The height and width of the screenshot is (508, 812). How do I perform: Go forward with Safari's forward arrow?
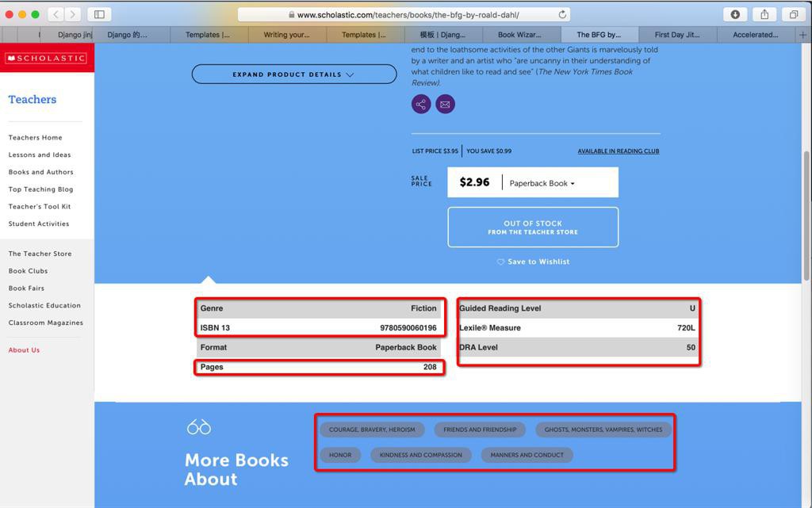pyautogui.click(x=72, y=14)
